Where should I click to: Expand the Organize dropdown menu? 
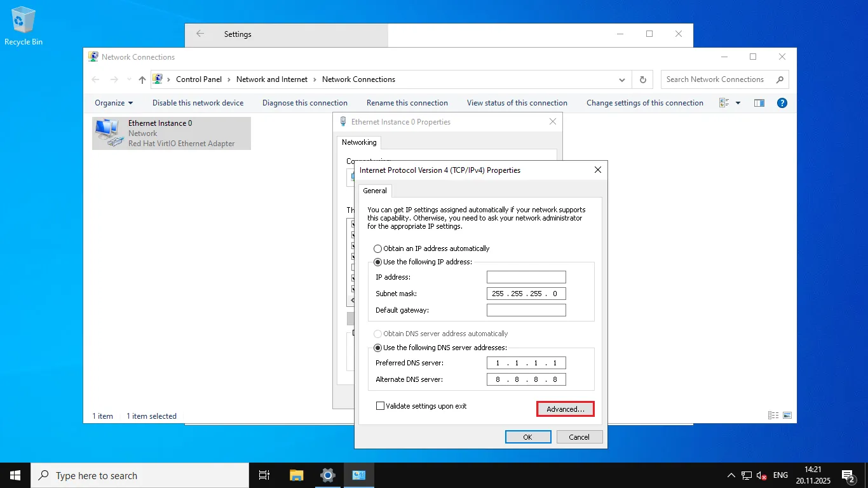tap(114, 103)
